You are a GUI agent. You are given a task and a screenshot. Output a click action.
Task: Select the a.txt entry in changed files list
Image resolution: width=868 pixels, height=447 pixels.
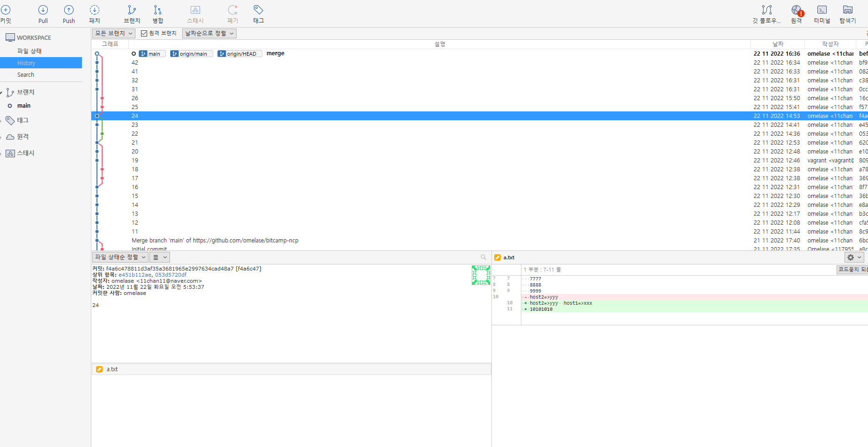(291, 369)
